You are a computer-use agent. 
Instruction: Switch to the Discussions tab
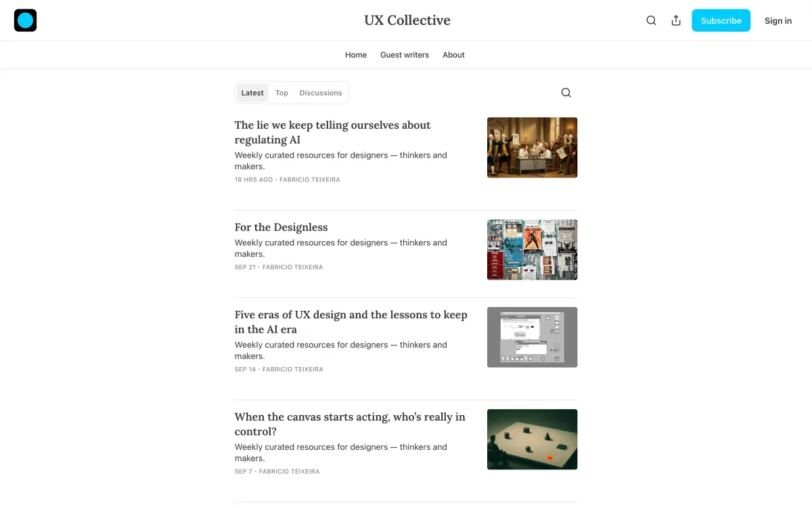[321, 93]
